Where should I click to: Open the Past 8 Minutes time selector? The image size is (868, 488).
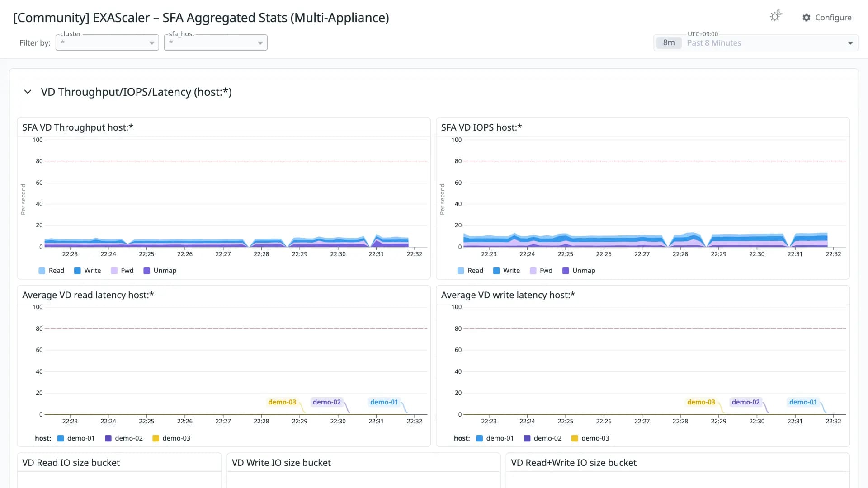pyautogui.click(x=756, y=43)
